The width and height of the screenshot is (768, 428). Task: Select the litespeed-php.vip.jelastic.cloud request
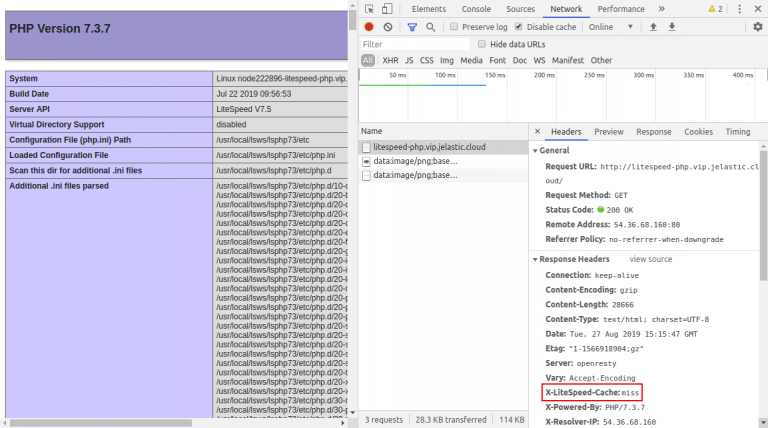(x=444, y=147)
